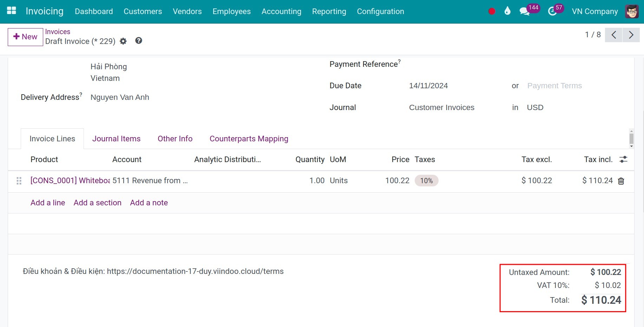Open the gear actions menu beside Draft Invoice

[x=123, y=41]
